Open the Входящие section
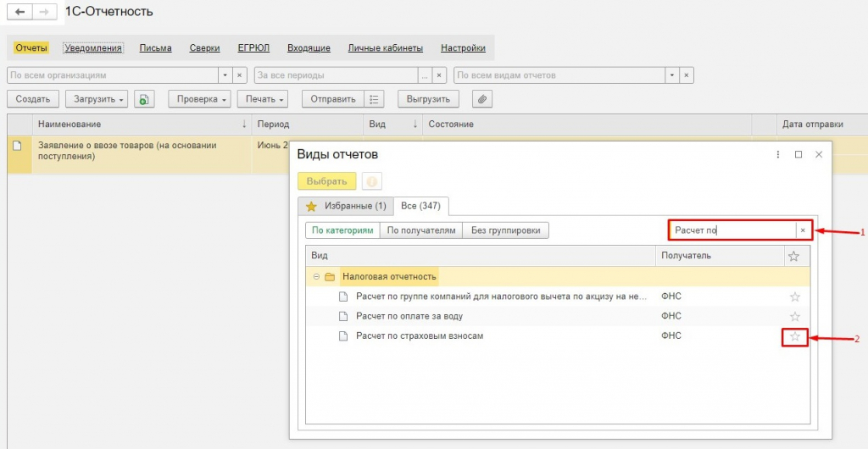Viewport: 868px width, 449px height. tap(309, 48)
